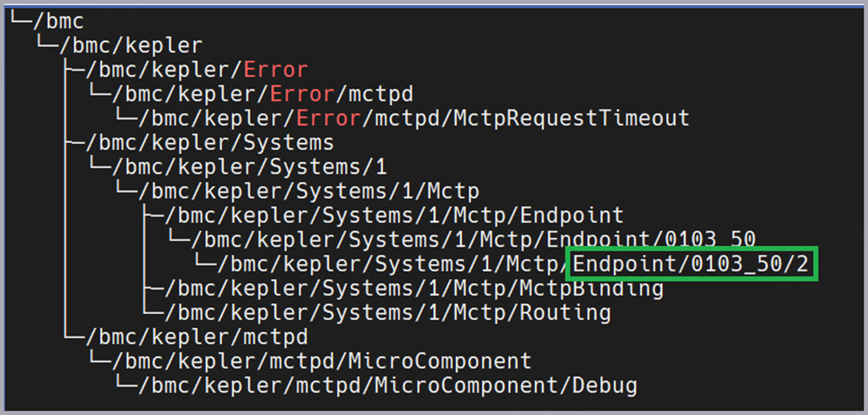
Task: Click the green-highlighted Endpoint/0103_50/2 box
Action: [x=694, y=264]
